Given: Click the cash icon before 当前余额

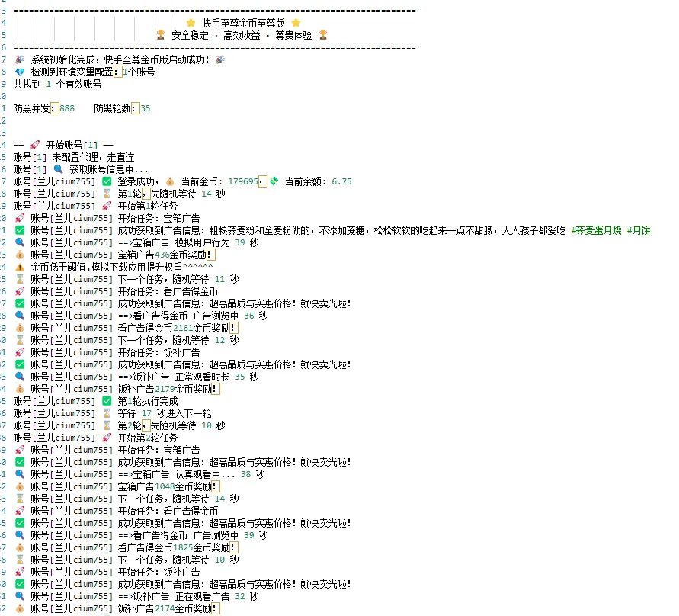Looking at the screenshot, I should tap(274, 181).
